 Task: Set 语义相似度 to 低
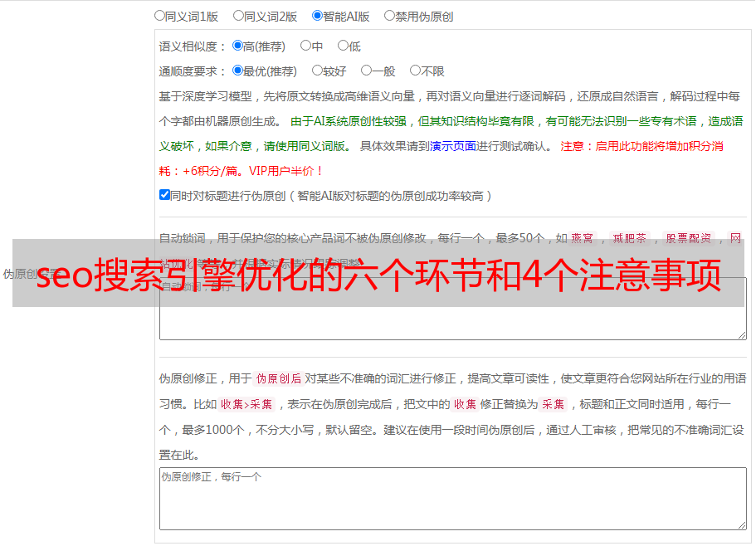click(x=343, y=46)
